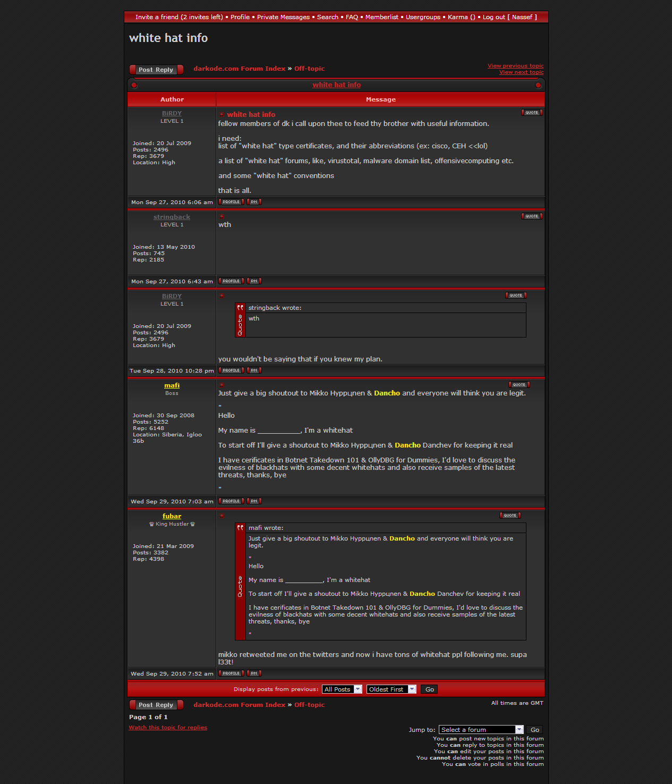Click the QUOTE icon on fubar's post

[509, 516]
